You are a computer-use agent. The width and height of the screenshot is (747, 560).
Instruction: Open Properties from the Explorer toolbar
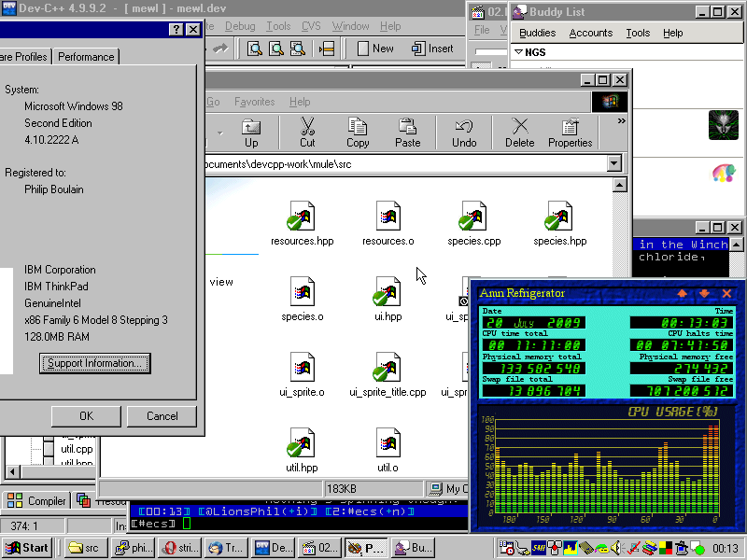click(x=570, y=133)
